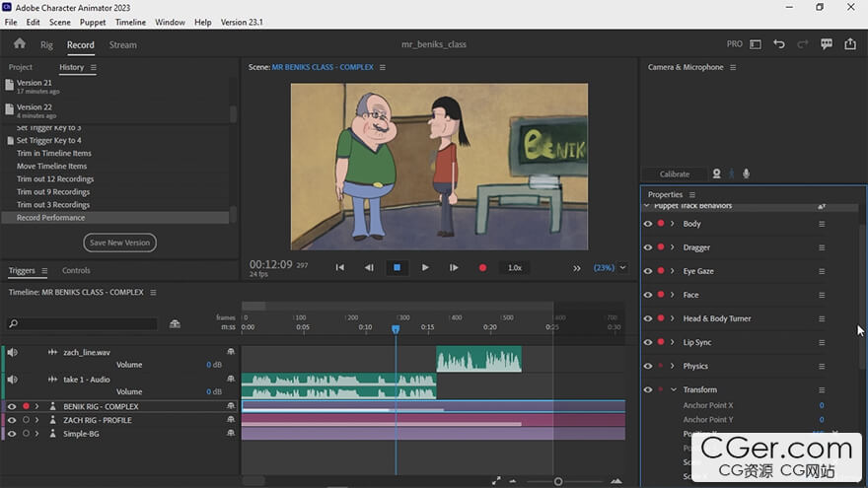Hide the BENIK RIG - COMPLEX track
This screenshot has width=868, height=488.
(x=12, y=406)
